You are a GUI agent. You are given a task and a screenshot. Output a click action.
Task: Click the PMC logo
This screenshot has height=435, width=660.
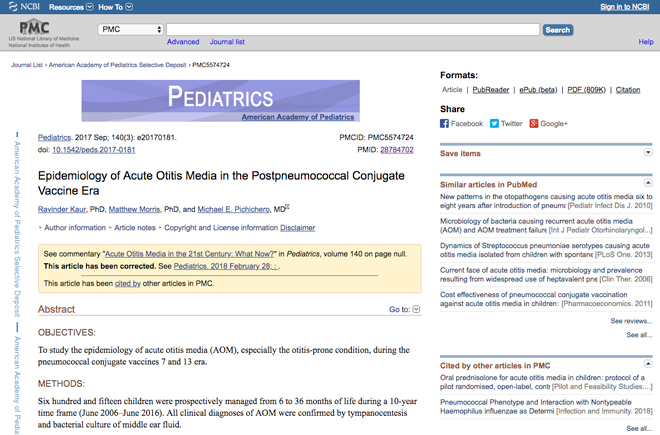point(35,27)
